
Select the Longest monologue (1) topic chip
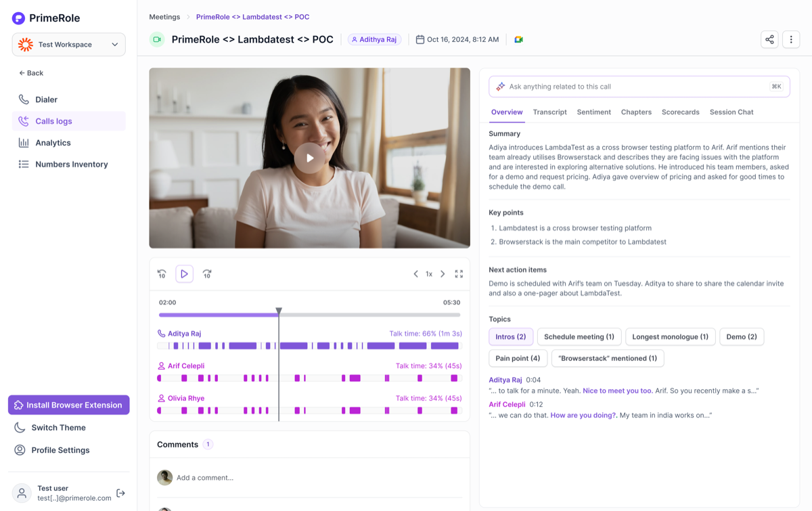tap(671, 337)
